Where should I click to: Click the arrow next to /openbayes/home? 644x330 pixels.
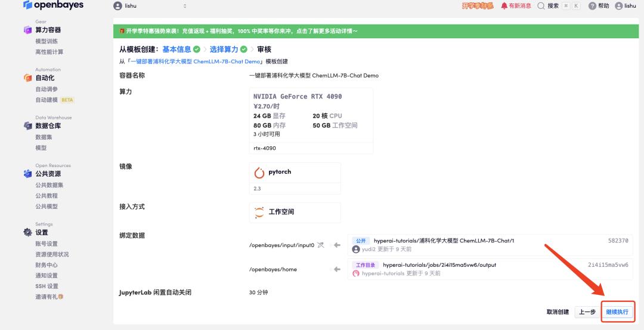pyautogui.click(x=337, y=269)
